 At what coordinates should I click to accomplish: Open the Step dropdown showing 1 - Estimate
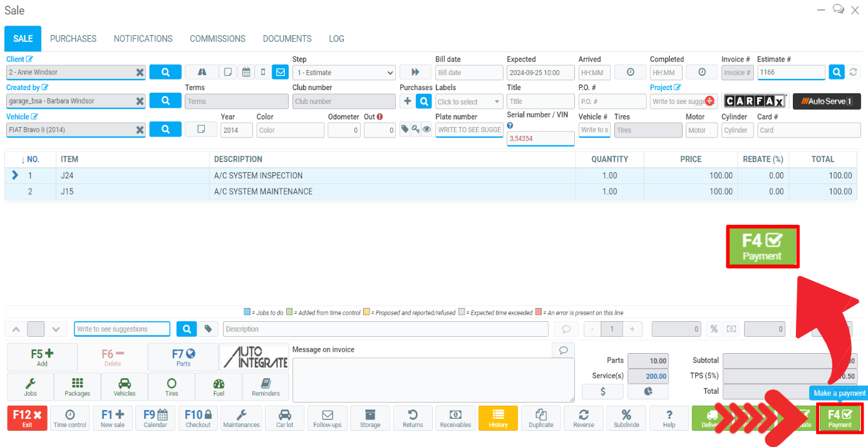(343, 72)
